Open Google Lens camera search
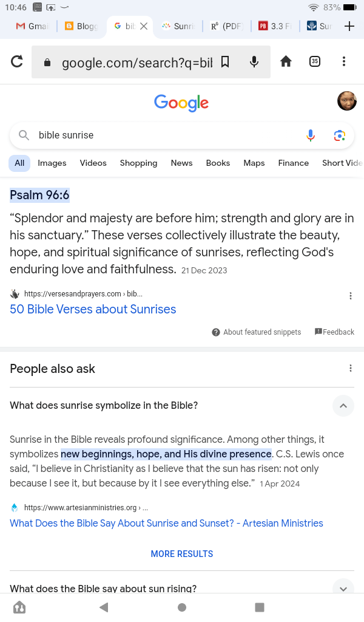Viewport: 364px width, 622px height. (339, 135)
